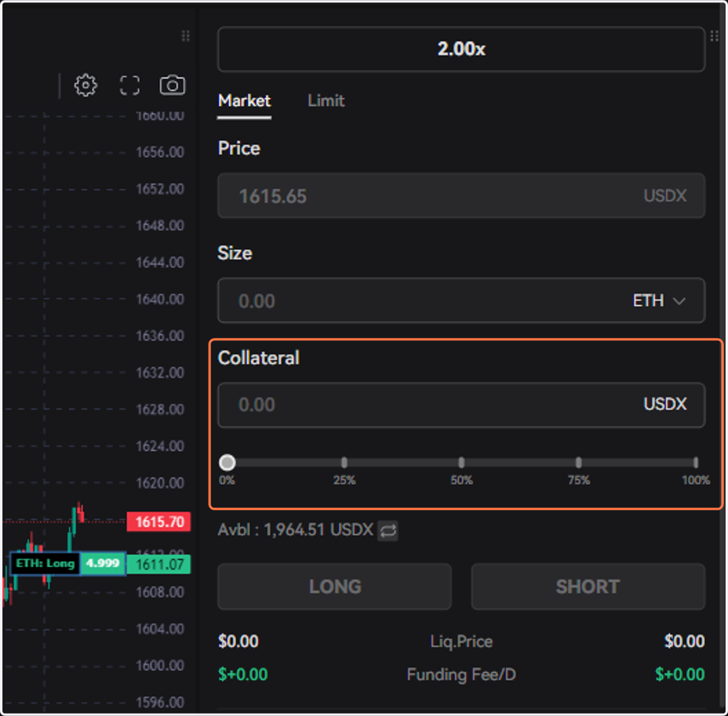Select the ETH: Long position label on chart

click(45, 564)
